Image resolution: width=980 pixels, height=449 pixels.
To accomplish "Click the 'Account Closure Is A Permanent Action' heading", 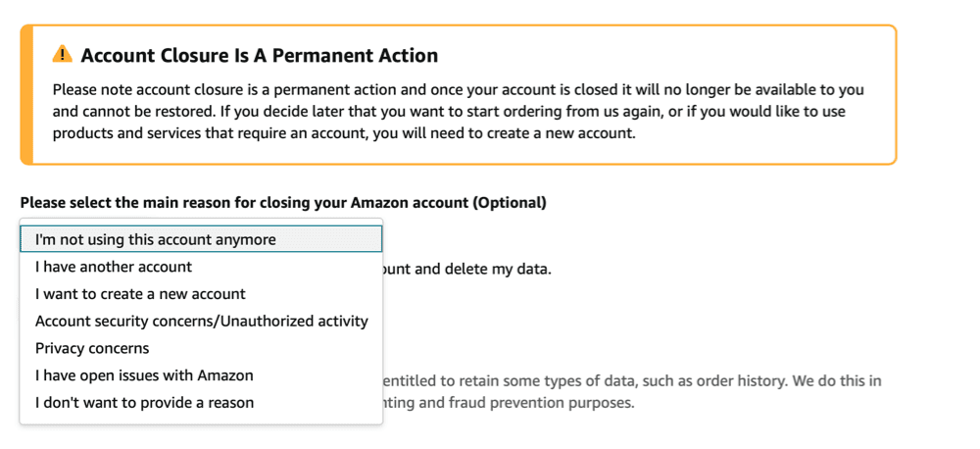I will pyautogui.click(x=259, y=56).
